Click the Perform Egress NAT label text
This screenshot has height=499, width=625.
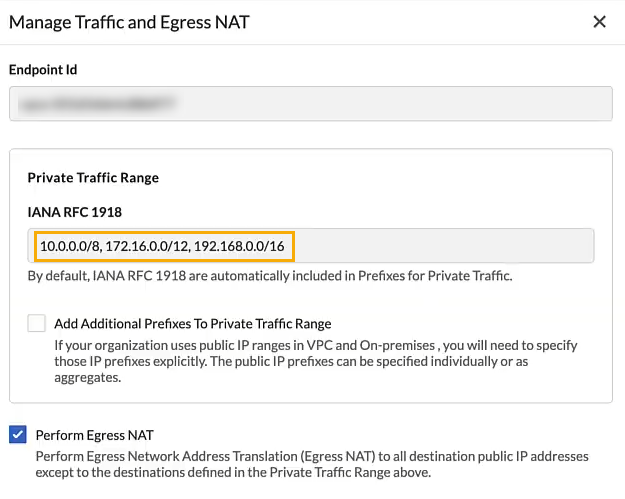tap(94, 435)
